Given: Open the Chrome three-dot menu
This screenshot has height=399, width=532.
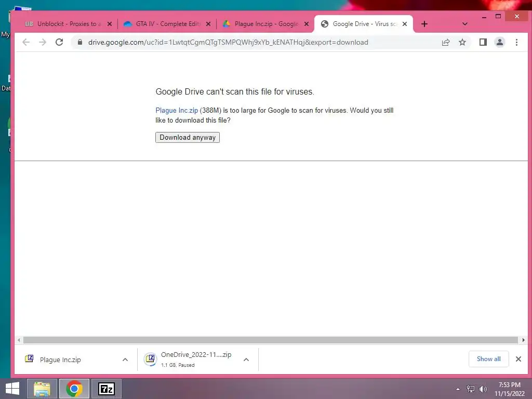Looking at the screenshot, I should 516,42.
